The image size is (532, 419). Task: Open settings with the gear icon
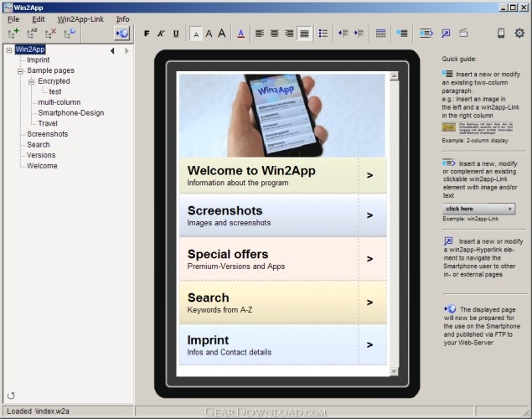519,34
